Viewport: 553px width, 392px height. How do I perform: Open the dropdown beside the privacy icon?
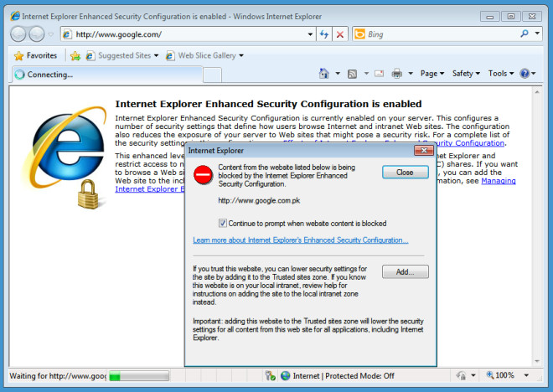click(x=473, y=375)
